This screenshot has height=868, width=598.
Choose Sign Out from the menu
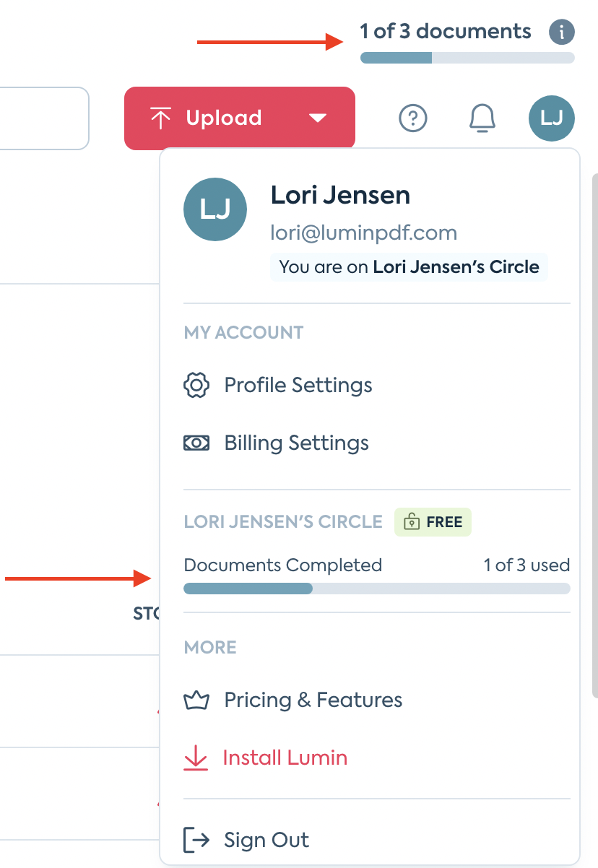(266, 841)
